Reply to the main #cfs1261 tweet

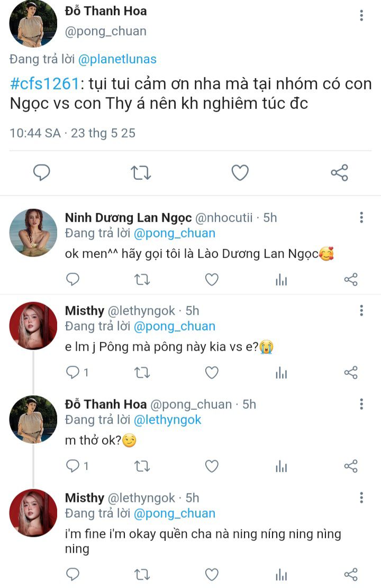point(41,172)
